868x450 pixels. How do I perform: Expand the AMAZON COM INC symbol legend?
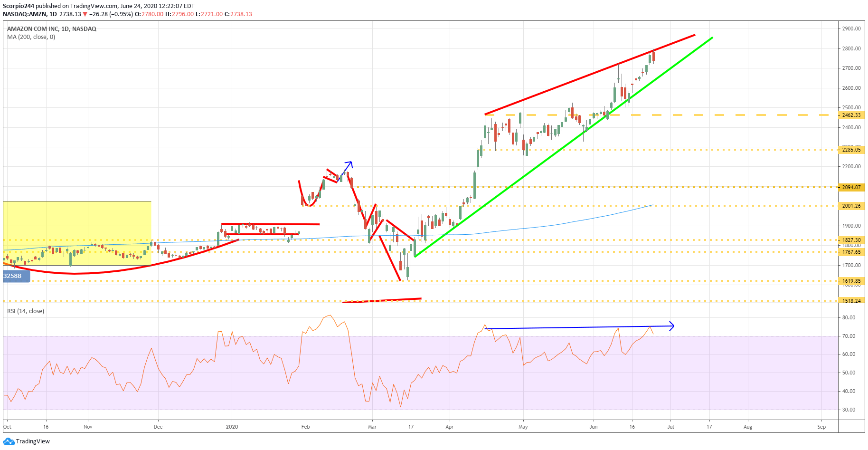click(51, 29)
